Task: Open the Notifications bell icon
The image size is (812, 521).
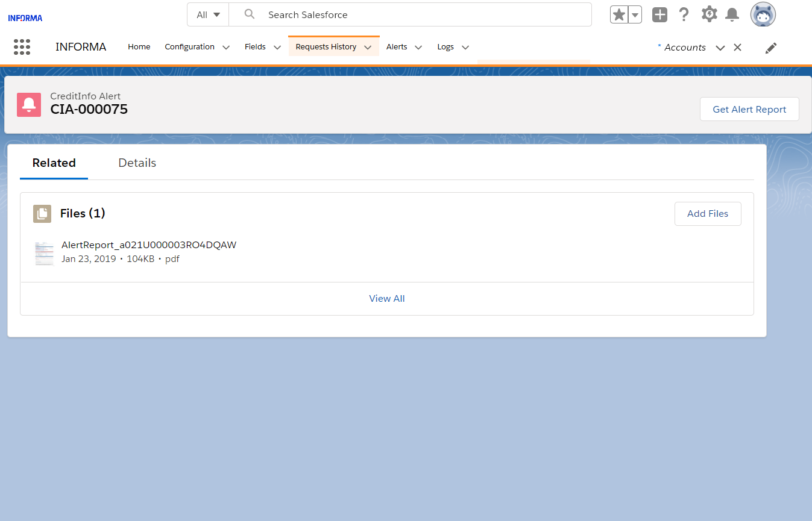Action: coord(732,15)
